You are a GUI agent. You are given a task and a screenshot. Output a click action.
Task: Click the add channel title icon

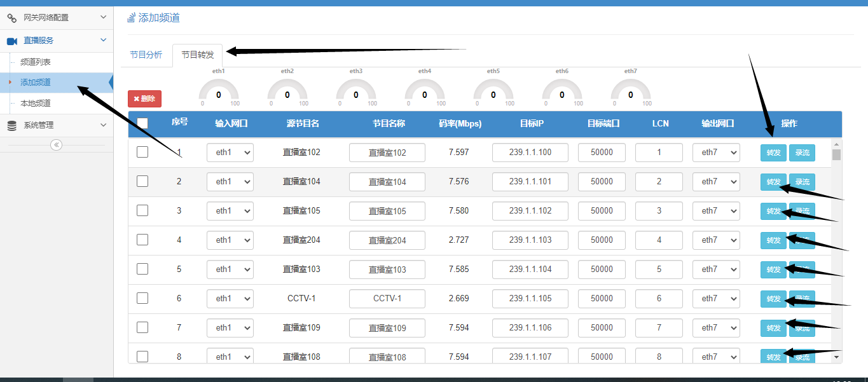pyautogui.click(x=132, y=18)
